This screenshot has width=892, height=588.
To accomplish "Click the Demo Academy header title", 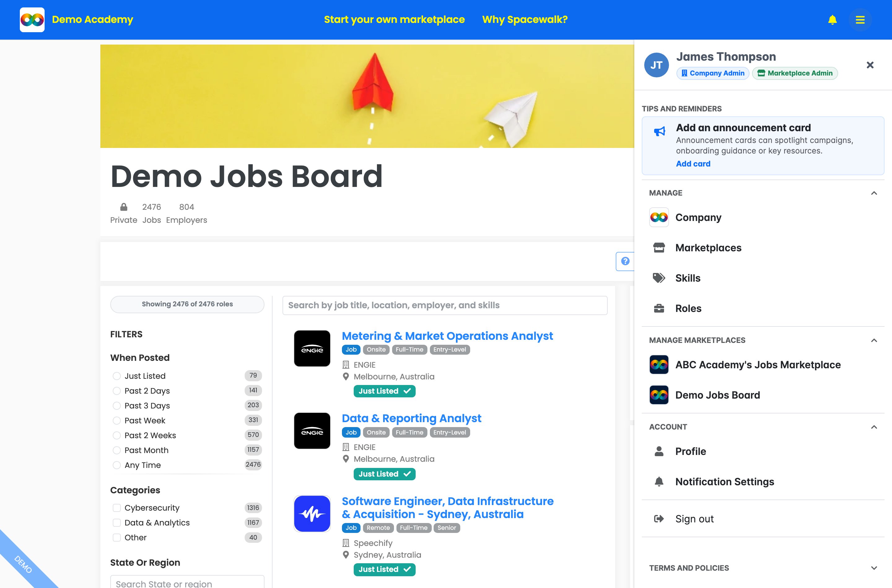I will pos(92,19).
